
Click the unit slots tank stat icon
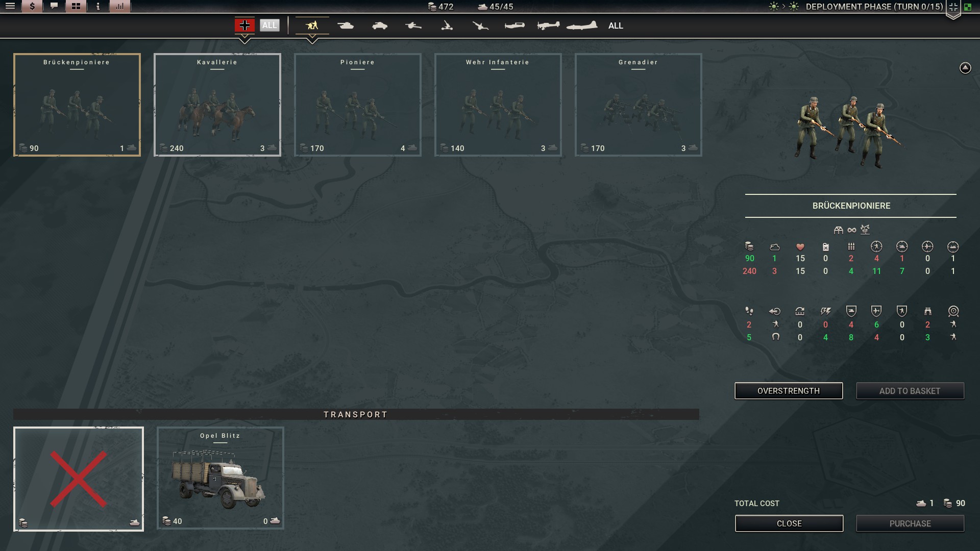pos(775,247)
